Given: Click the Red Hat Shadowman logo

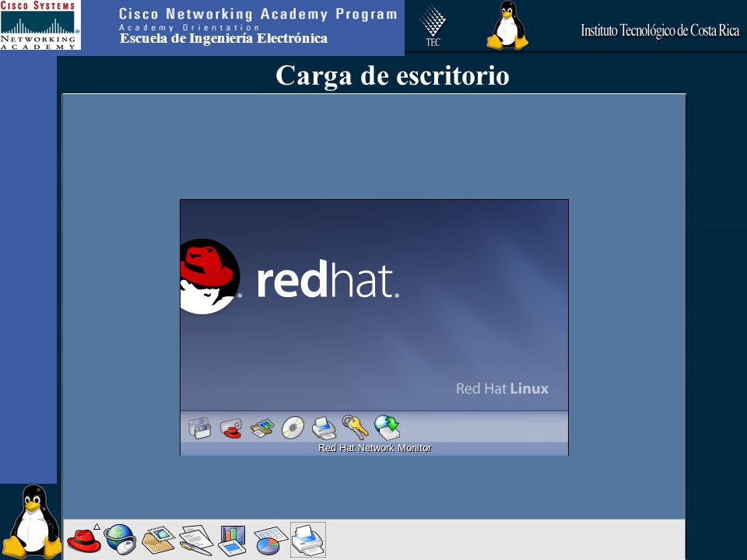Looking at the screenshot, I should (x=209, y=277).
